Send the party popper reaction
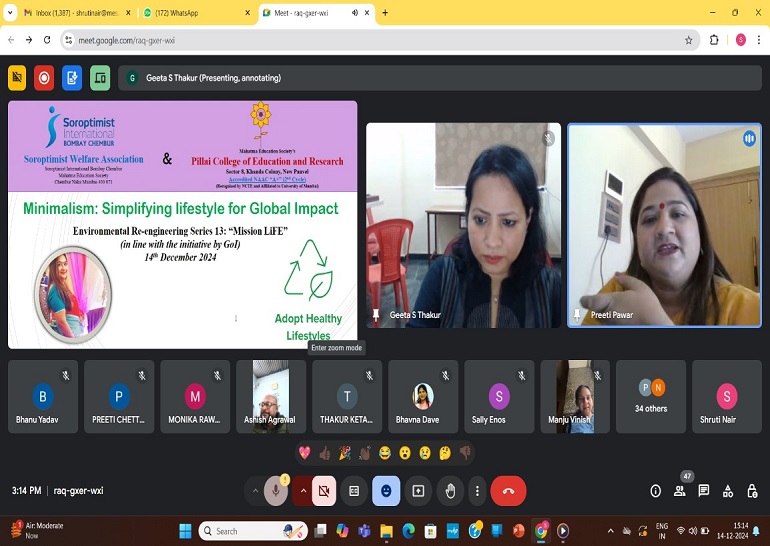 345,453
